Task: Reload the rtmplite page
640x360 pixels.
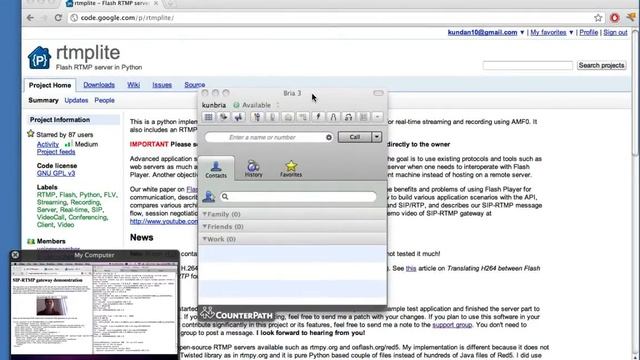Action: pyautogui.click(x=58, y=18)
